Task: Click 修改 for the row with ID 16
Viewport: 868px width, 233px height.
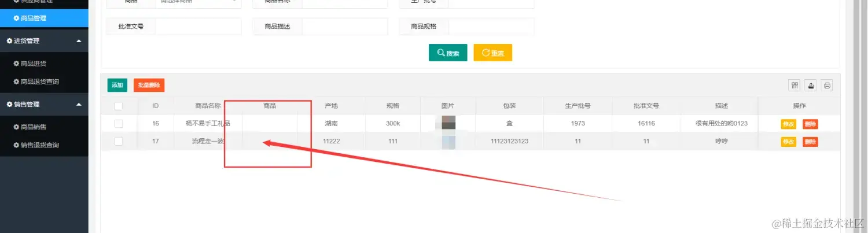Action: [789, 124]
